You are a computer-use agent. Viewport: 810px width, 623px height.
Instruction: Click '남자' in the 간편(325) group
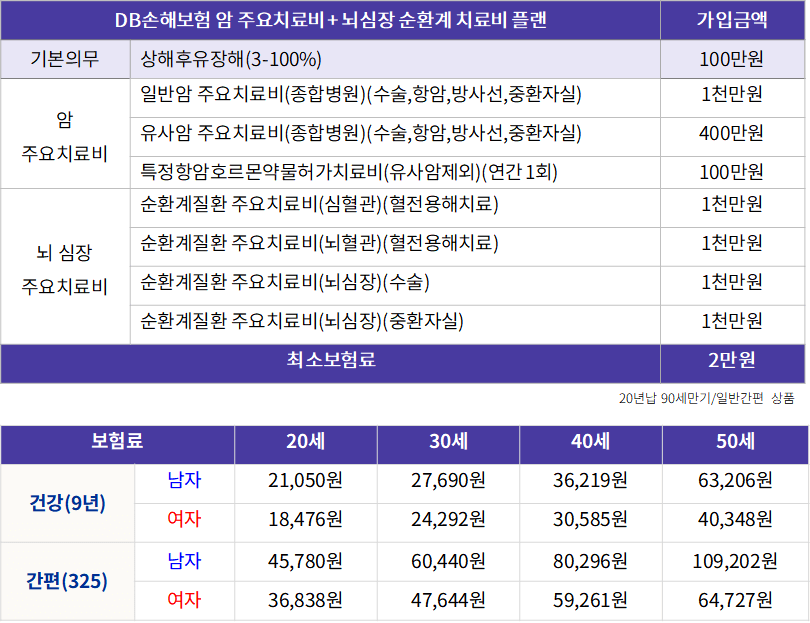point(184,560)
